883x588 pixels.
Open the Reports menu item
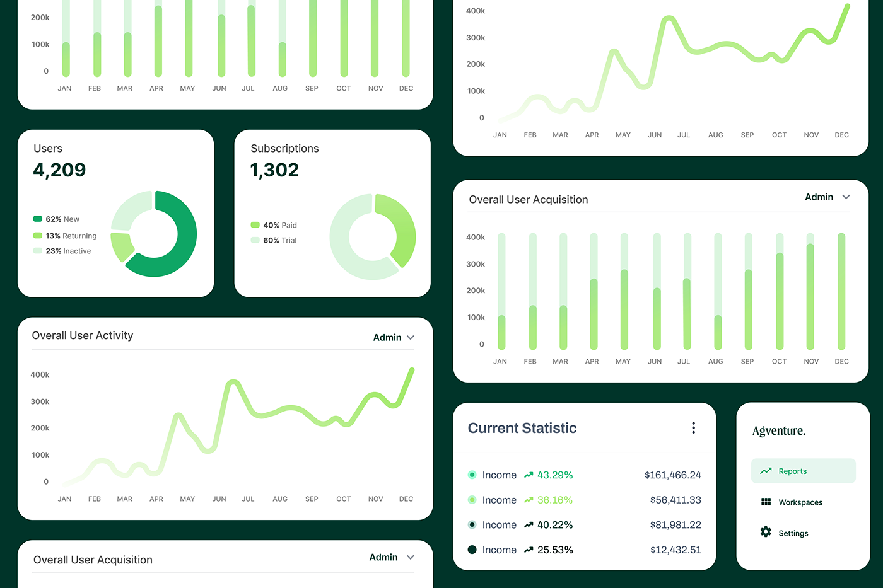[x=803, y=471]
